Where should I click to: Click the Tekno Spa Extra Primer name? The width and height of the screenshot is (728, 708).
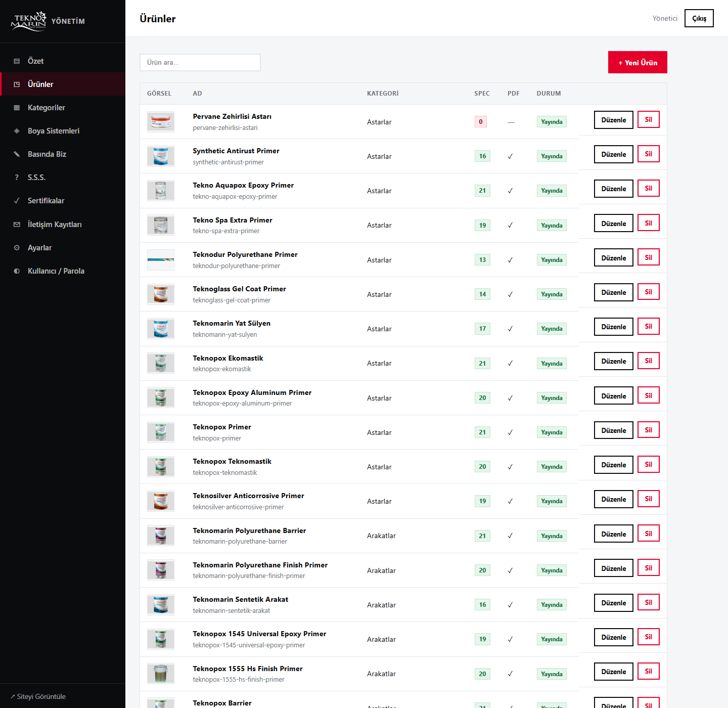click(233, 220)
